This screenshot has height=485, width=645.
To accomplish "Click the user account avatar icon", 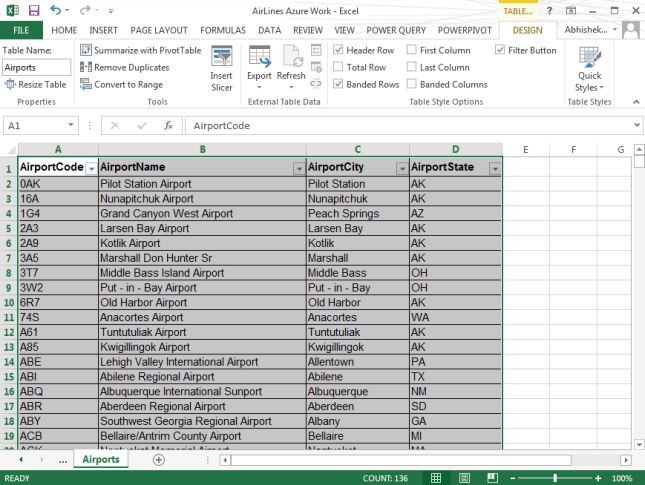I will pyautogui.click(x=631, y=30).
